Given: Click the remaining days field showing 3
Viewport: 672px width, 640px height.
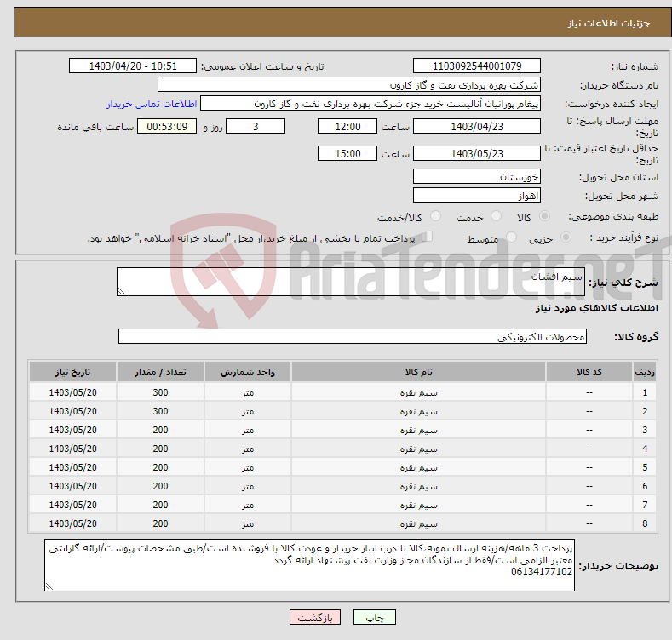Looking at the screenshot, I should pos(256,126).
